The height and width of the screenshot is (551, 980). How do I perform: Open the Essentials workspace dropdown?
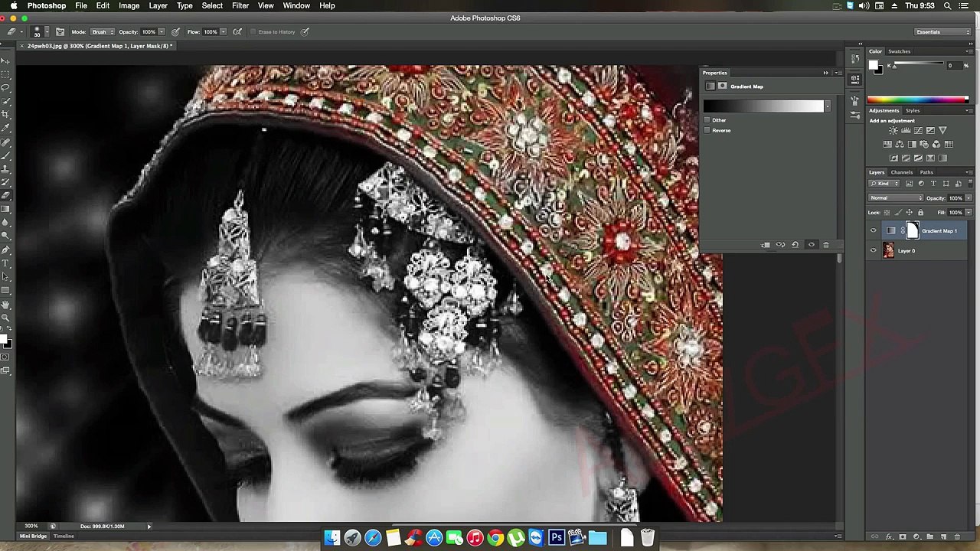(x=942, y=31)
